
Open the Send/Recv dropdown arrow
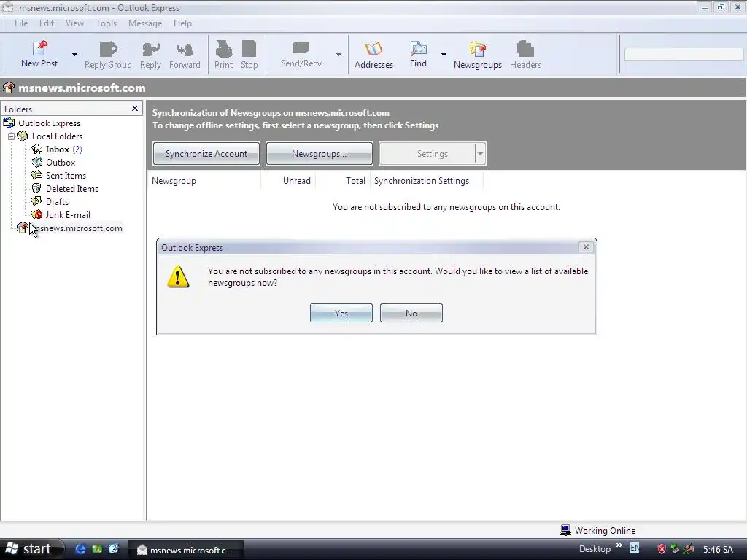338,55
